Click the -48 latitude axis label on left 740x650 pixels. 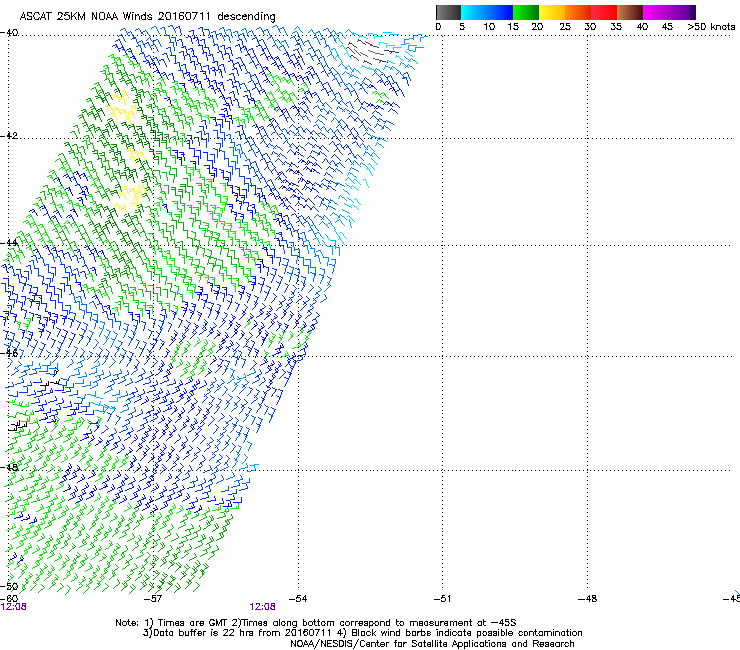click(x=9, y=467)
